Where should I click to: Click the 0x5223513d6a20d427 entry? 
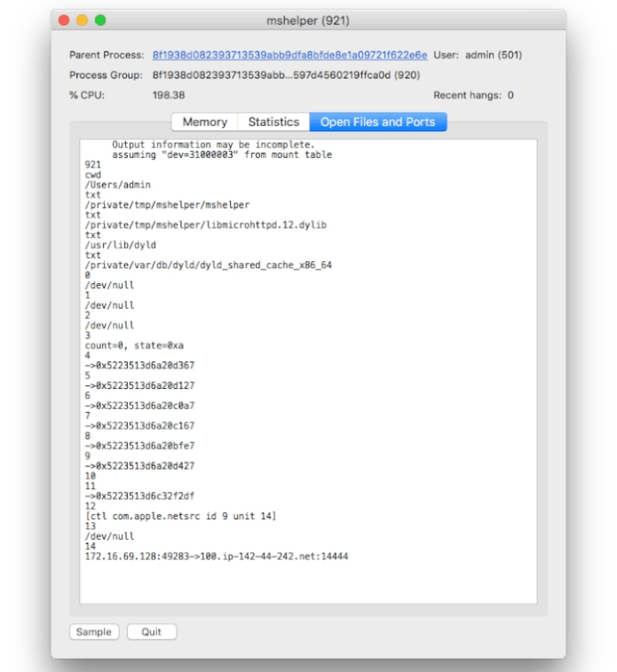tap(139, 466)
